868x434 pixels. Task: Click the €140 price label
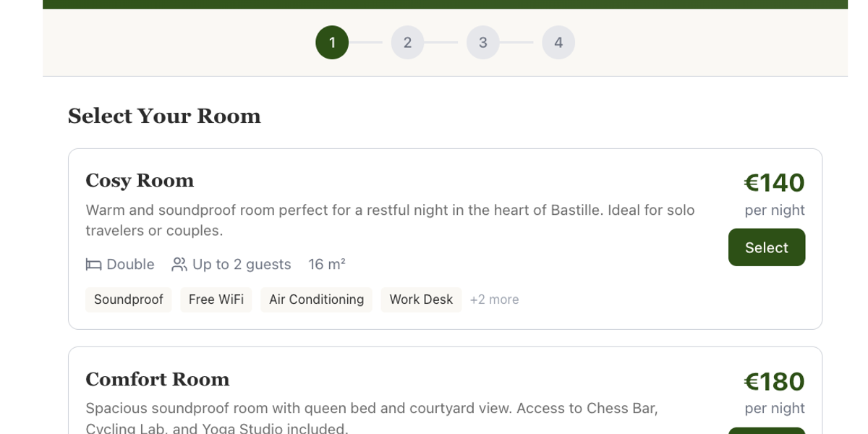click(773, 183)
